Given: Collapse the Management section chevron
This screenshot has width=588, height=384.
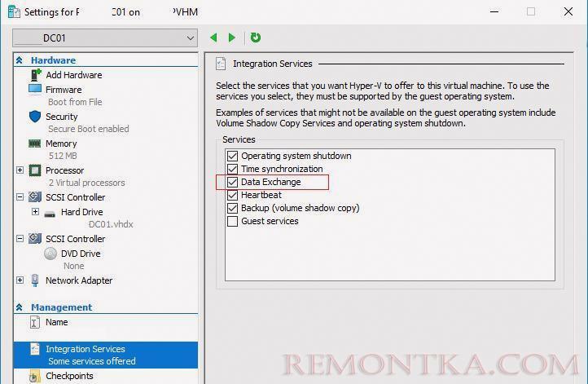Looking at the screenshot, I should pos(20,307).
